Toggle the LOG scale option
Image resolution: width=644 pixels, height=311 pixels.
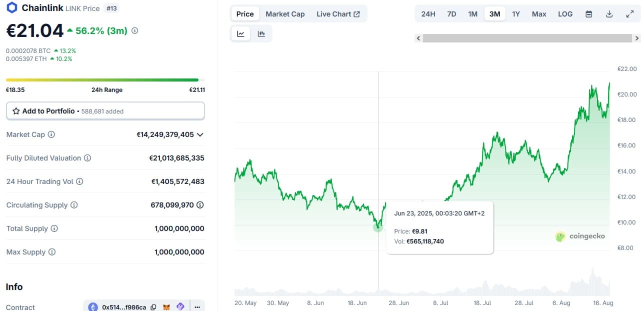coord(565,14)
